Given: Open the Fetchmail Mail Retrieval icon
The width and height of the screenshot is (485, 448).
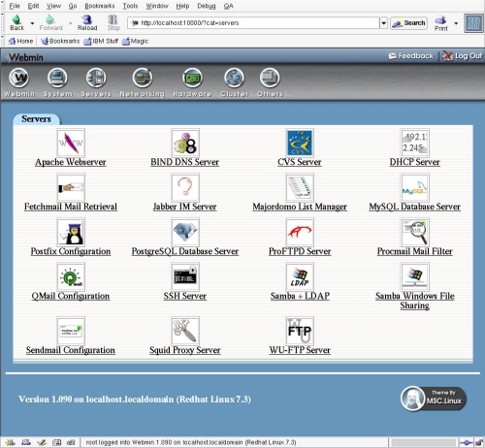Looking at the screenshot, I should [71, 187].
